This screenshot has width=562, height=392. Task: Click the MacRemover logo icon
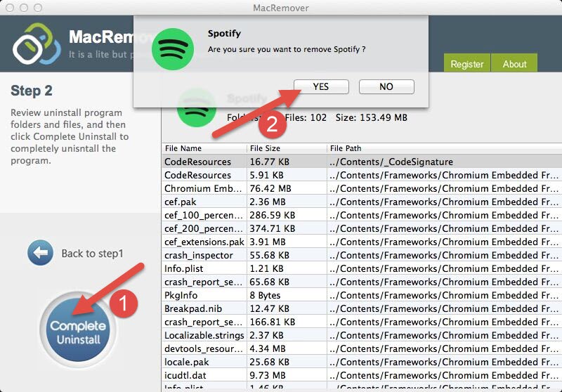pos(36,44)
